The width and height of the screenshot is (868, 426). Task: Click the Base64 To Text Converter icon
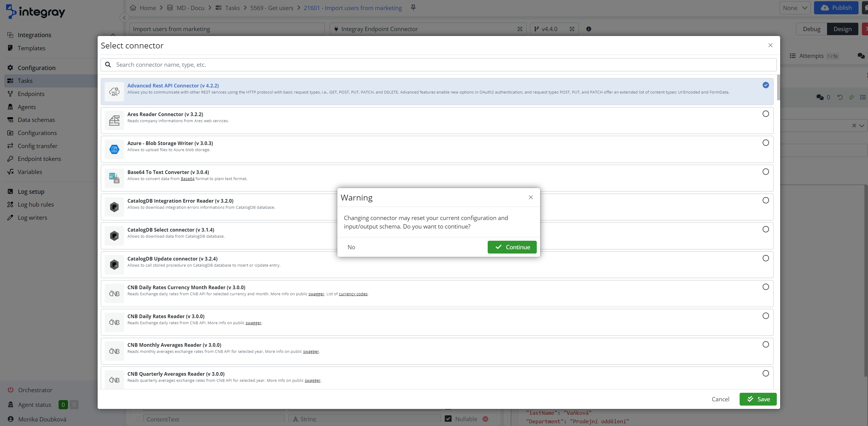pyautogui.click(x=114, y=178)
